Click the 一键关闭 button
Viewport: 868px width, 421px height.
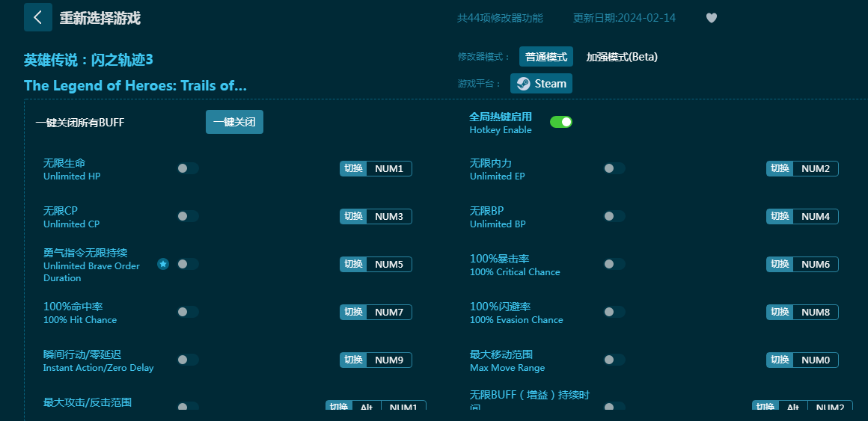click(x=235, y=122)
